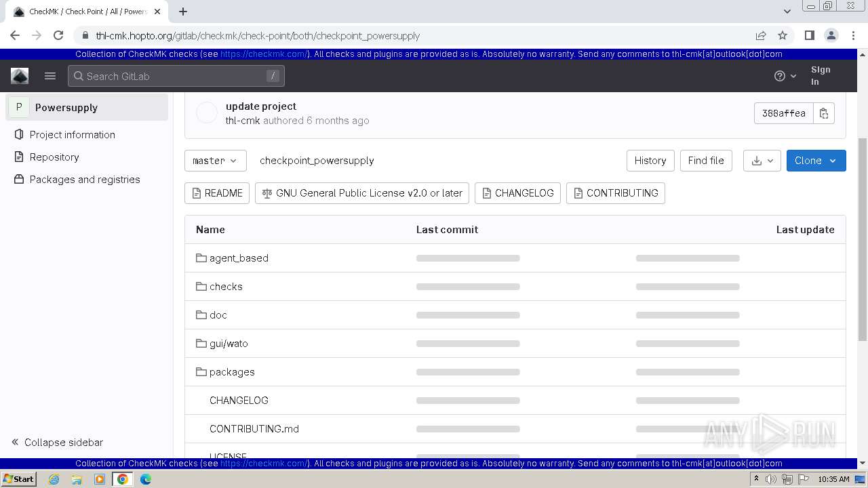The image size is (868, 488).
Task: Click the GitLab home logo
Action: (20, 76)
